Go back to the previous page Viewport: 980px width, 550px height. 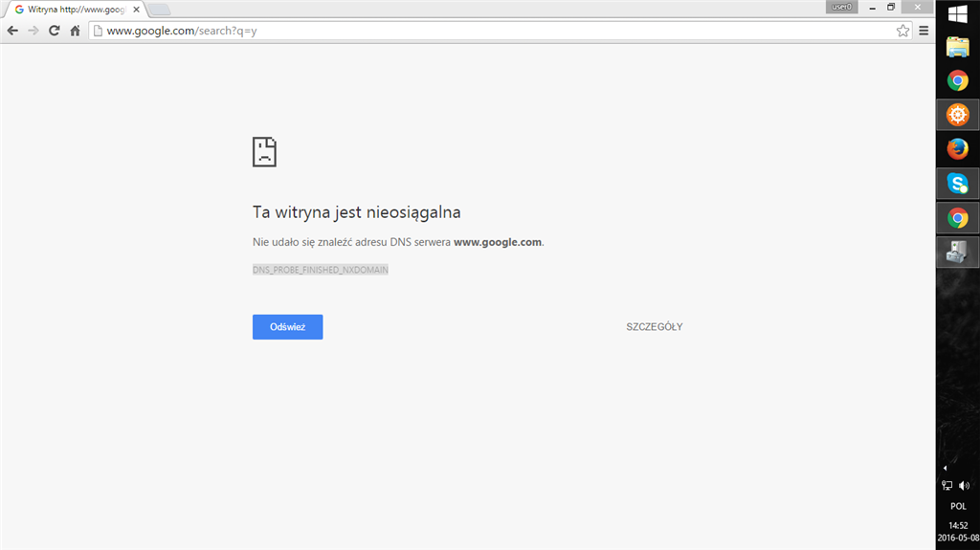pyautogui.click(x=12, y=31)
